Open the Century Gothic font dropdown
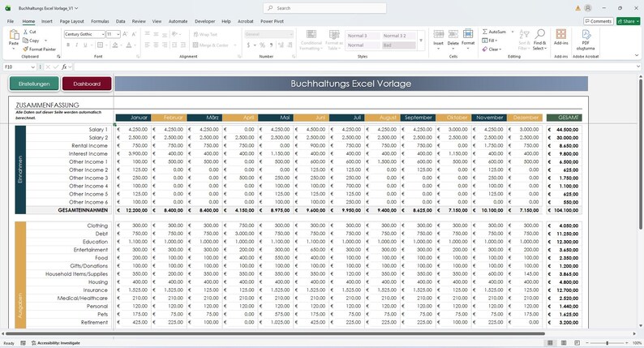 103,34
